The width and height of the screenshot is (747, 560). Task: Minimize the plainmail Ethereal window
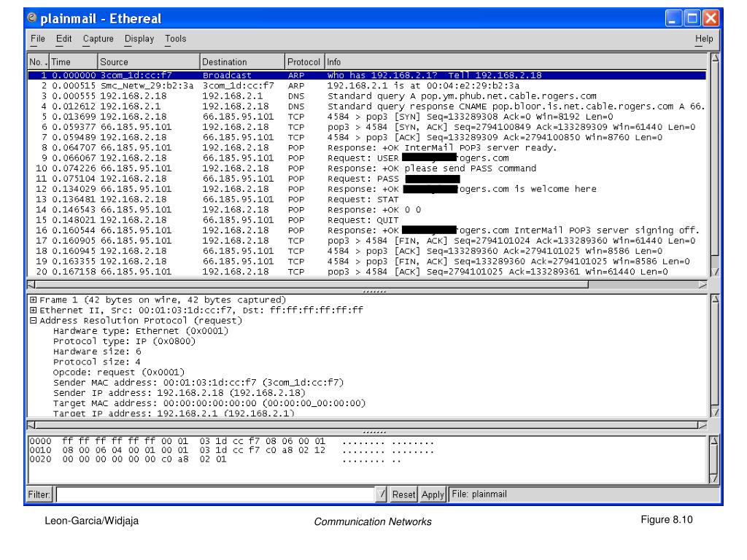coord(673,18)
